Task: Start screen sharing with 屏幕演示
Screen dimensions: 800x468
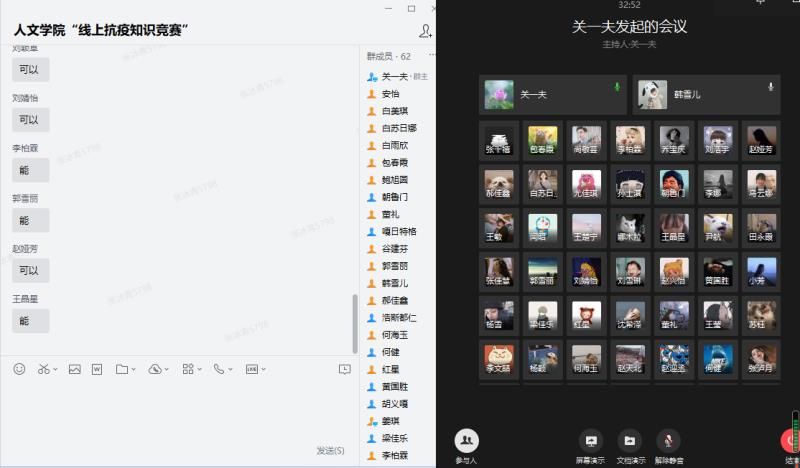Action: pos(590,441)
